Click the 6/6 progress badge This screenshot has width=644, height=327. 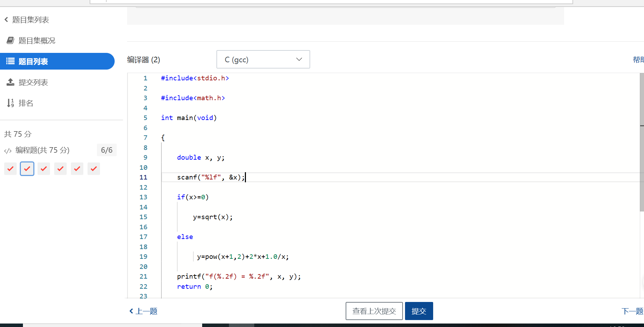point(107,150)
